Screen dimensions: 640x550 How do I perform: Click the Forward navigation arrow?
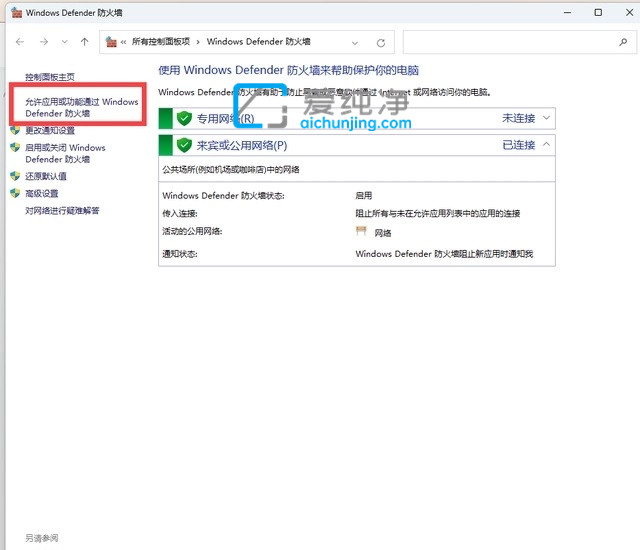click(44, 42)
